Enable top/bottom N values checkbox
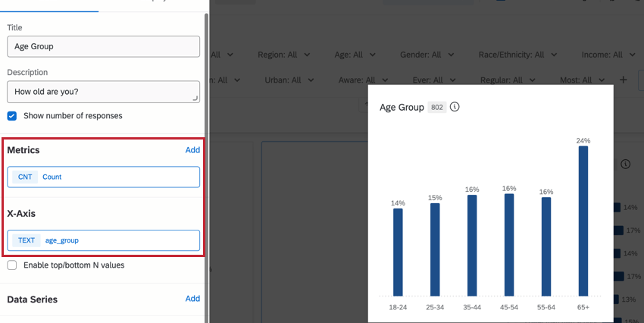The image size is (644, 323). [12, 265]
